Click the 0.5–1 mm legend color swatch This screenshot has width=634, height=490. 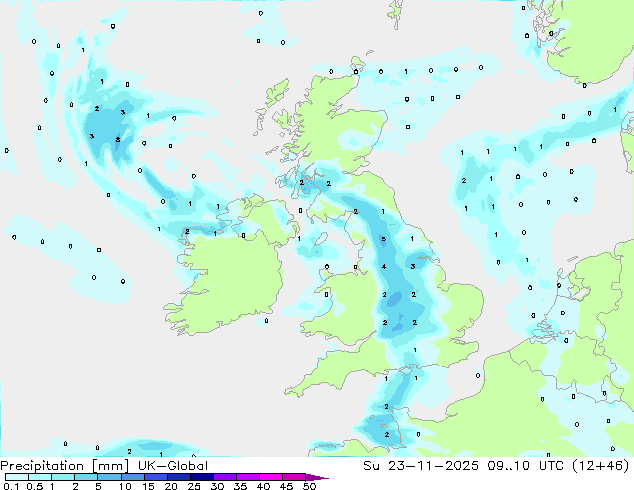pos(40,477)
